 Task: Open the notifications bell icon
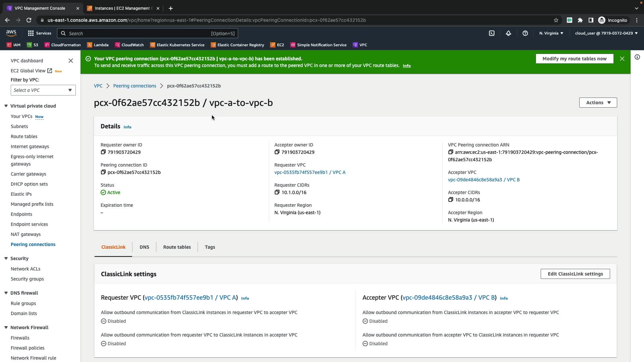[x=508, y=33]
